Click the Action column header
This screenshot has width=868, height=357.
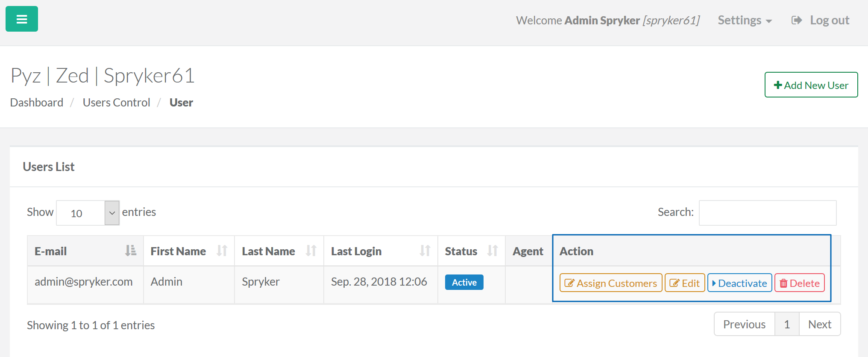coord(696,251)
